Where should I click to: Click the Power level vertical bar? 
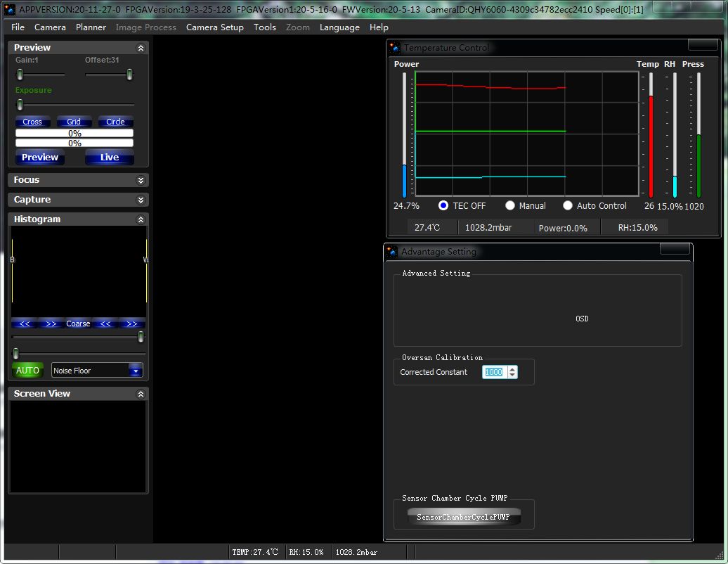point(404,135)
